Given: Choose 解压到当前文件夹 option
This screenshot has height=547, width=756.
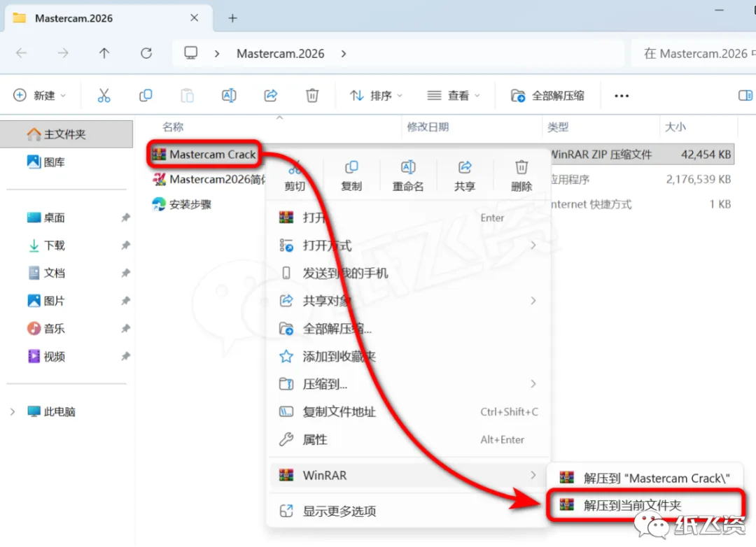Looking at the screenshot, I should [x=645, y=505].
